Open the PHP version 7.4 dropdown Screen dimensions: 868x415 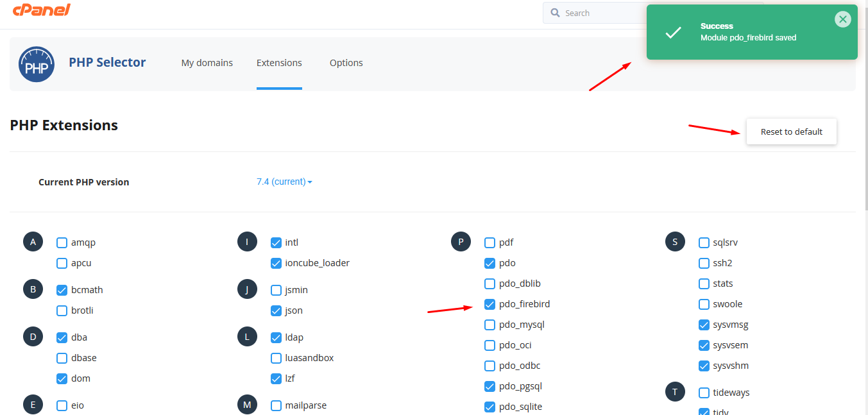coord(284,182)
